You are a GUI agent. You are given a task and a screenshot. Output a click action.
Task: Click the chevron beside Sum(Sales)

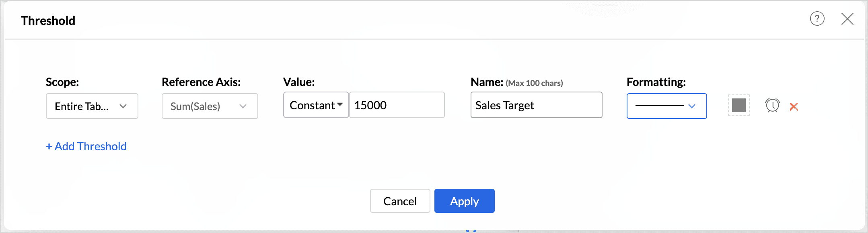pyautogui.click(x=243, y=106)
